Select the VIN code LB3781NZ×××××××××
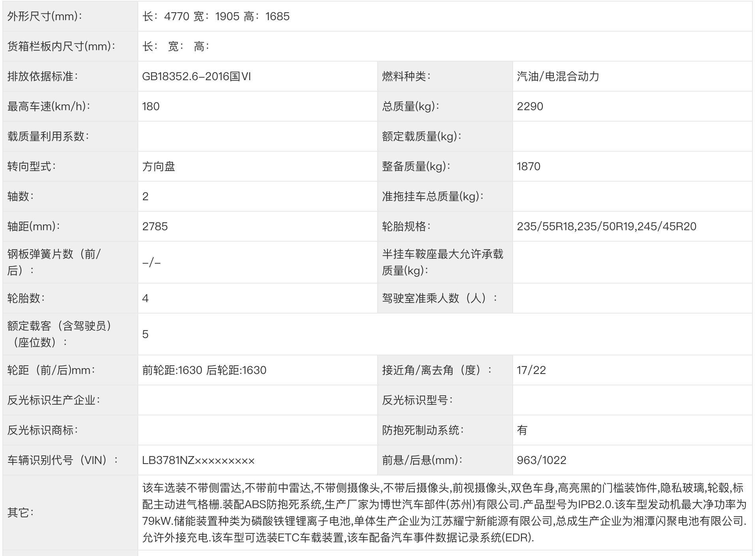Viewport: 756px width, 556px height. pyautogui.click(x=198, y=460)
